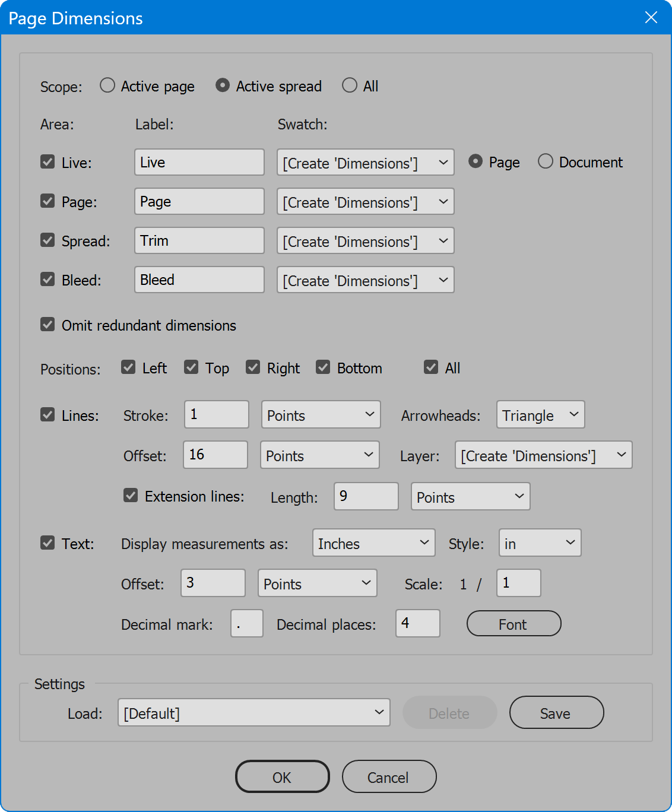672x812 pixels.
Task: Toggle the Bleed area checkbox
Action: [47, 279]
